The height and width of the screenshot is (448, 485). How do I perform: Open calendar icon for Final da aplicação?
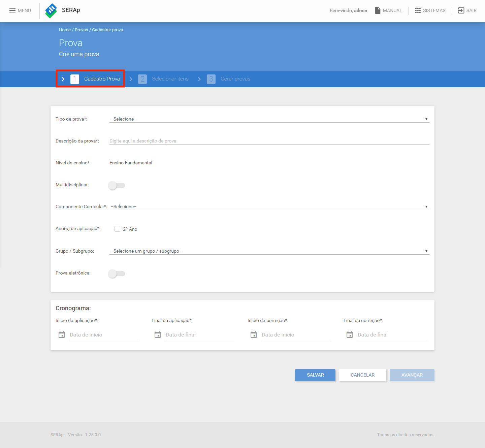[x=158, y=334]
